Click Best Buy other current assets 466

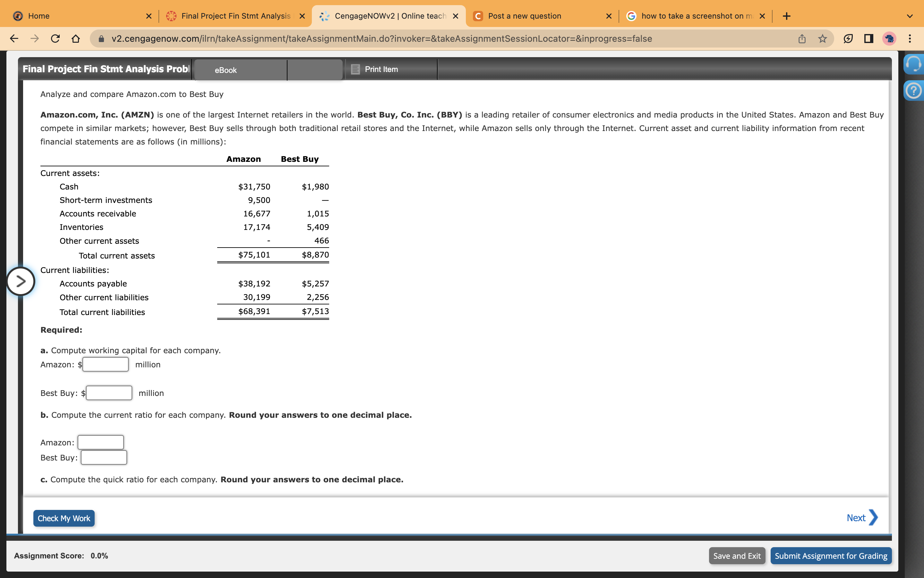(x=321, y=241)
